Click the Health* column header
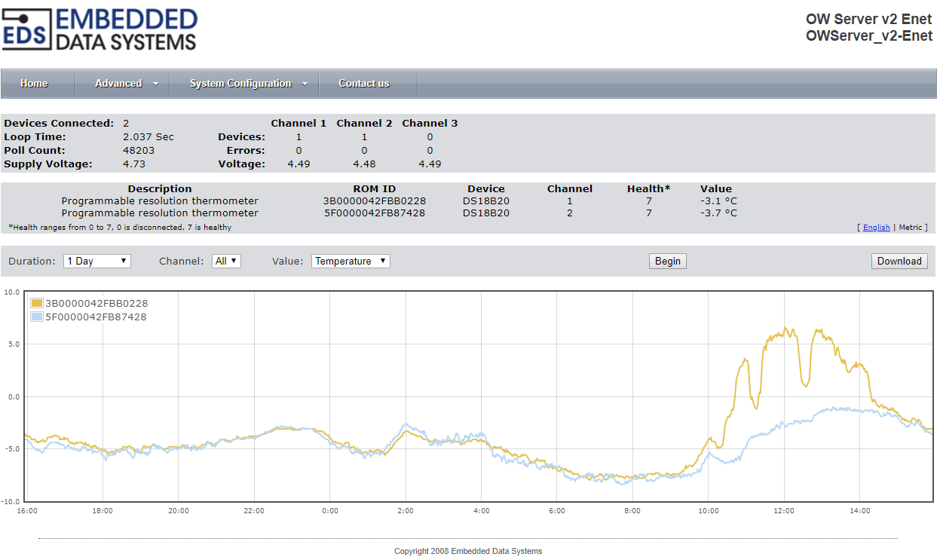The height and width of the screenshot is (560, 943). pos(648,189)
